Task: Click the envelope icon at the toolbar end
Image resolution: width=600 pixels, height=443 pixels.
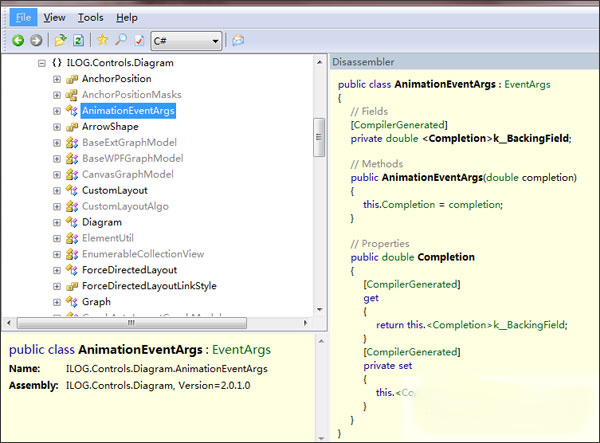Action: click(238, 40)
